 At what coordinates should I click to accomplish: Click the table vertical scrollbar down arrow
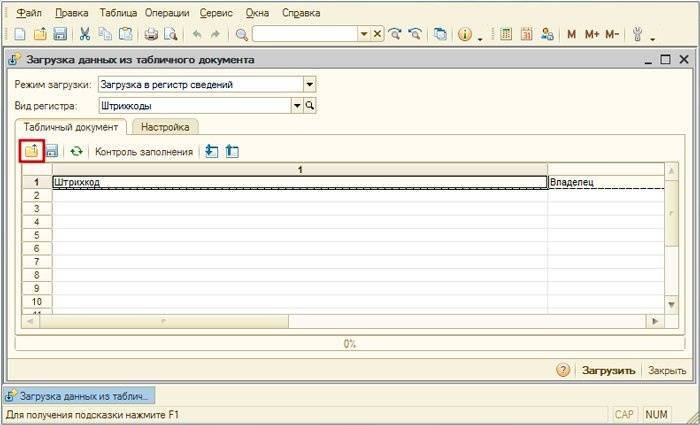tap(672, 304)
